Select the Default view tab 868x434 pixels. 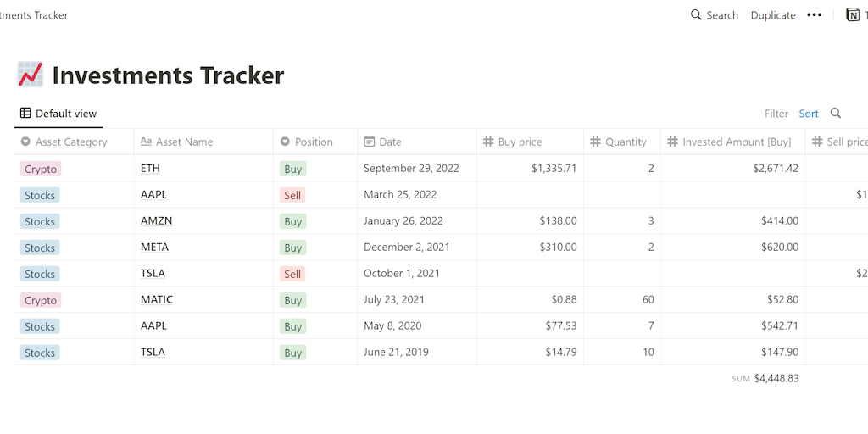pos(58,114)
